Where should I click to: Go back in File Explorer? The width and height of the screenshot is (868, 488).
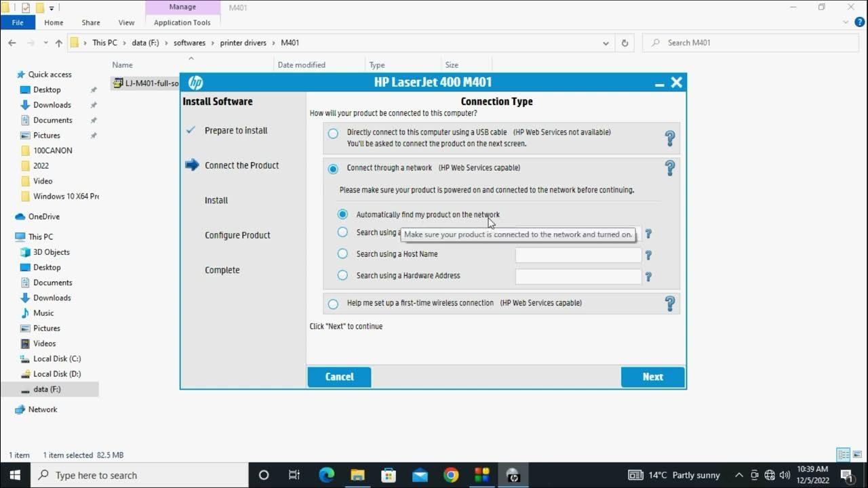pyautogui.click(x=12, y=43)
